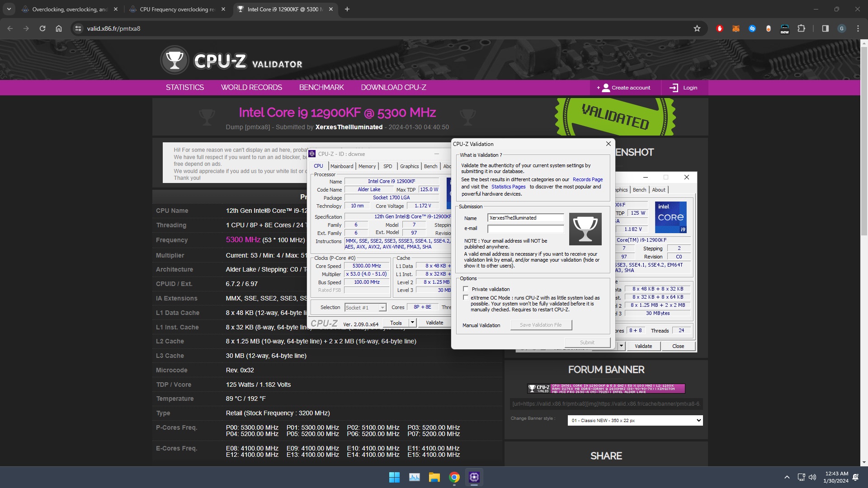
Task: Click the CPU-Z Validator trophy logo
Action: [x=175, y=60]
